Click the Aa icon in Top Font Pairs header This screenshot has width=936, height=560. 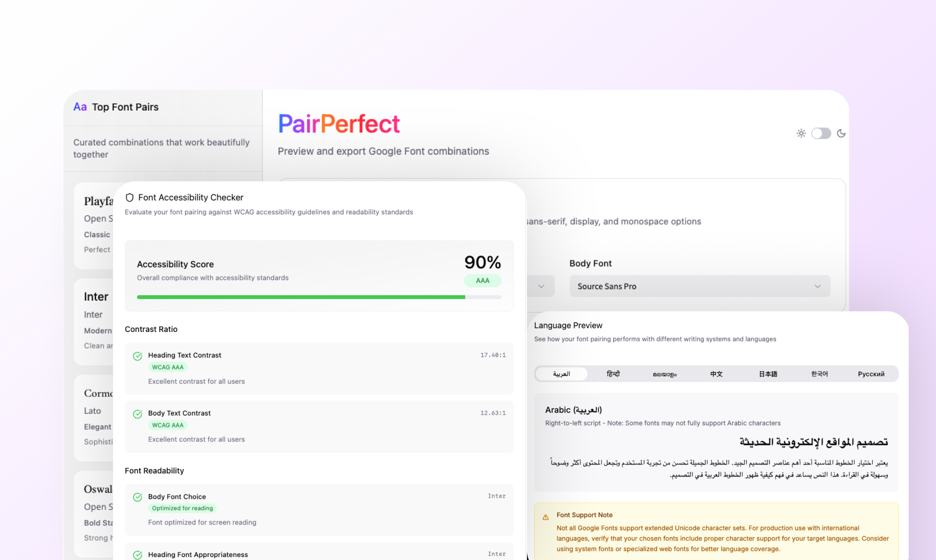[x=80, y=107]
